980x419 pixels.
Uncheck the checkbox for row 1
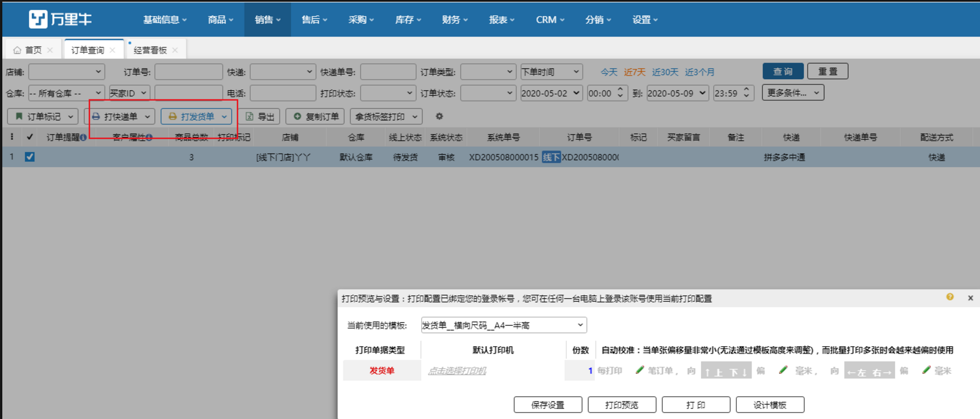(x=30, y=157)
